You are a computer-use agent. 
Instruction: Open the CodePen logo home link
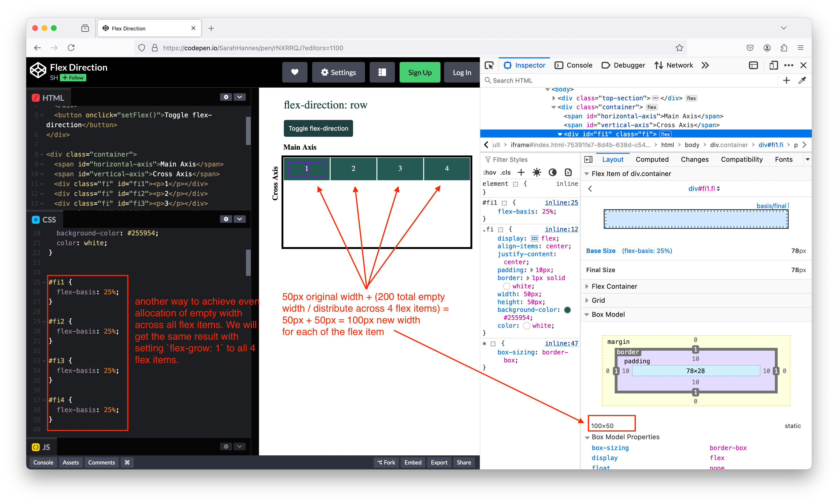pyautogui.click(x=38, y=71)
